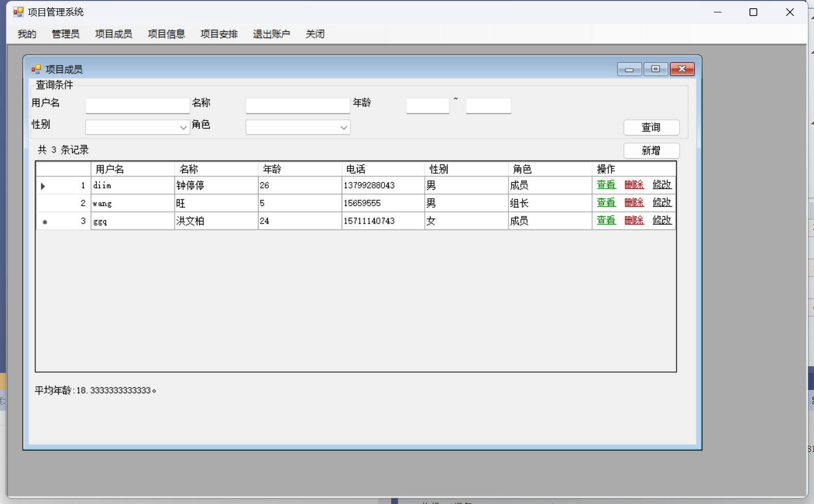Select row 3 via its row header
The image size is (814, 504).
click(63, 221)
